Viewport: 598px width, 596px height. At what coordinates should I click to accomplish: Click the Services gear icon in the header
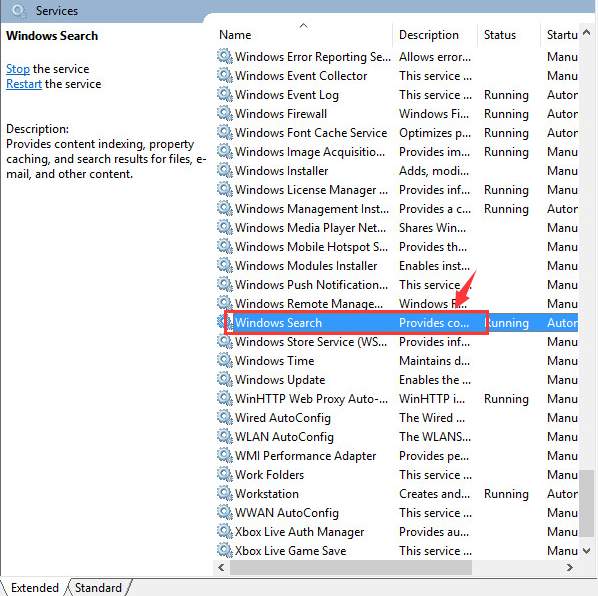pyautogui.click(x=18, y=10)
